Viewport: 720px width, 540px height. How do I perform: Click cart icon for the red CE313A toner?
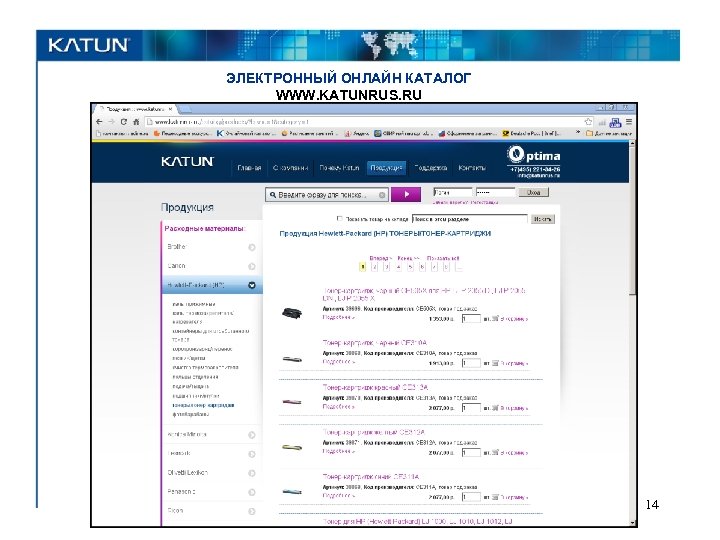click(495, 408)
